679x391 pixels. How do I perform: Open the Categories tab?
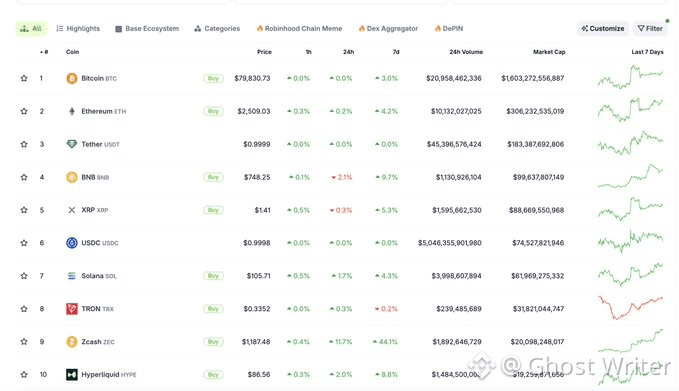(x=217, y=29)
